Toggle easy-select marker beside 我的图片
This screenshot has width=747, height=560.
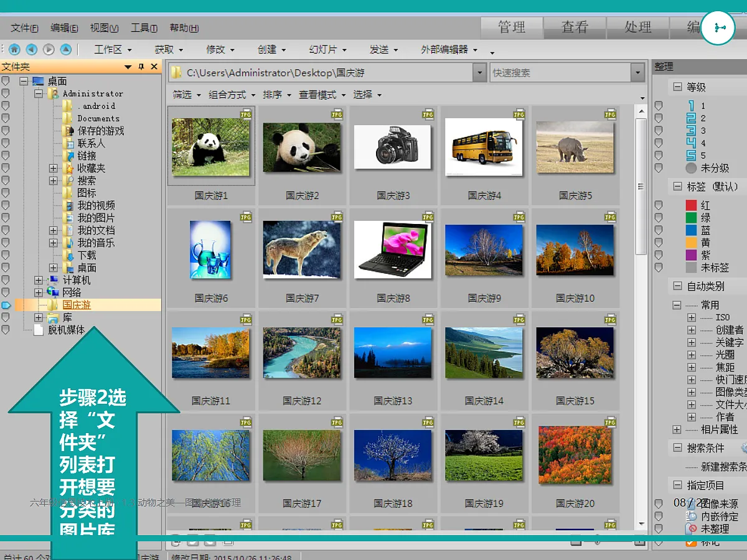point(6,218)
